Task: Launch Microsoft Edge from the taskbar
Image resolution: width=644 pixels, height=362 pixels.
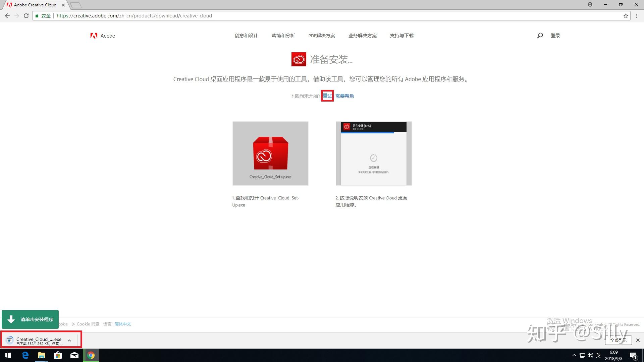Action: (x=25, y=355)
